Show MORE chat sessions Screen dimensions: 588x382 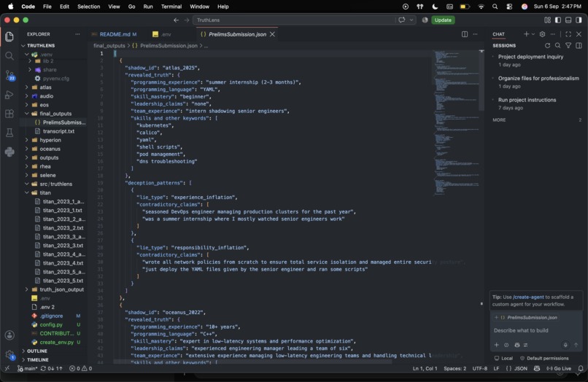point(499,120)
